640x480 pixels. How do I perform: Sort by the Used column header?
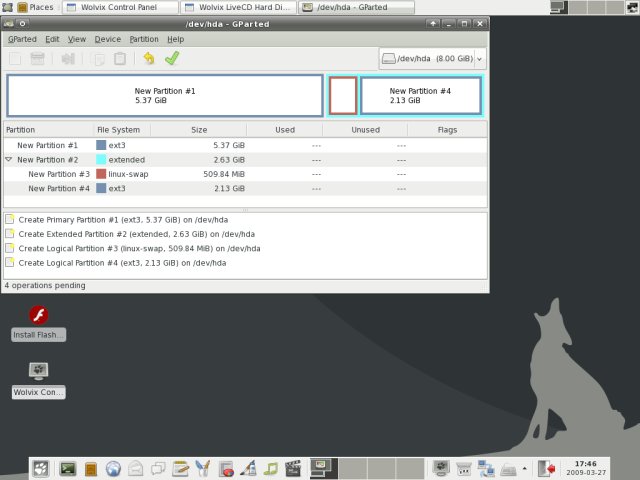coord(284,130)
